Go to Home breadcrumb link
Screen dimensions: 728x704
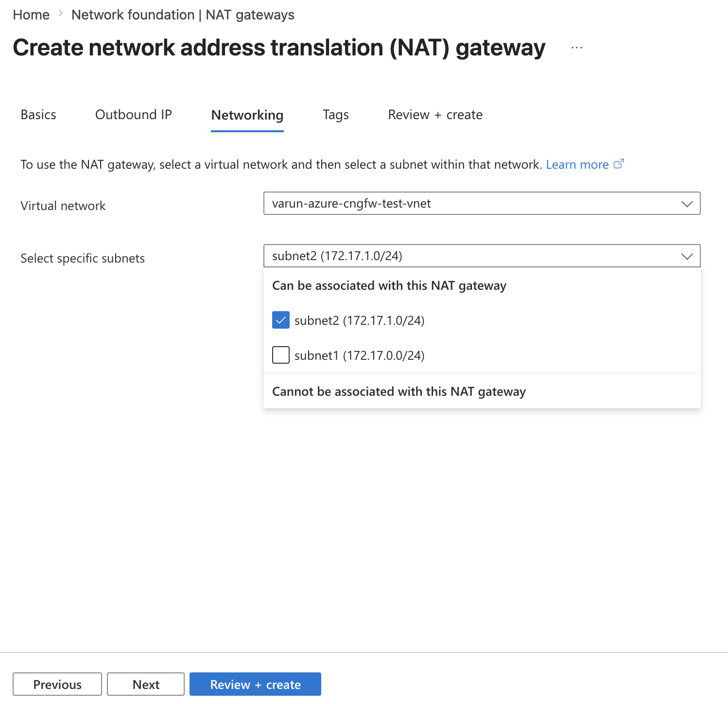coord(31,15)
